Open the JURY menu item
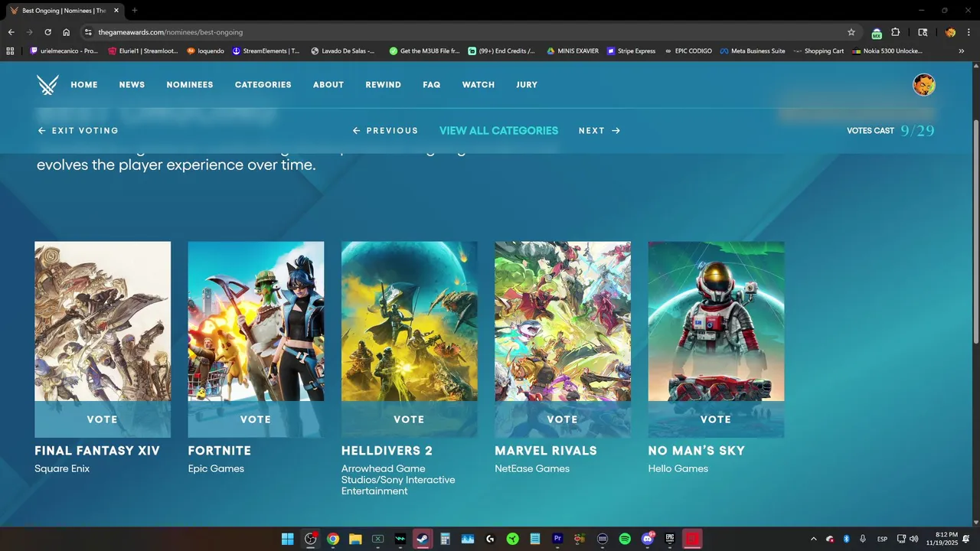Screen dimensions: 980x551 527,85
